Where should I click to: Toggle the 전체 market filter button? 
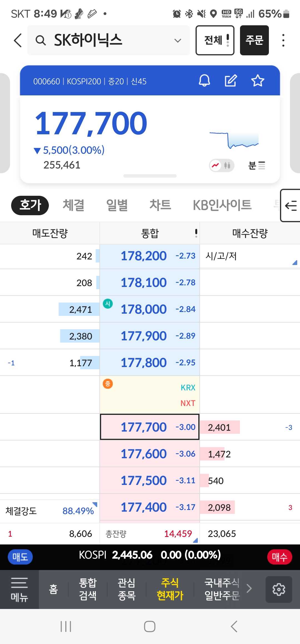(215, 40)
